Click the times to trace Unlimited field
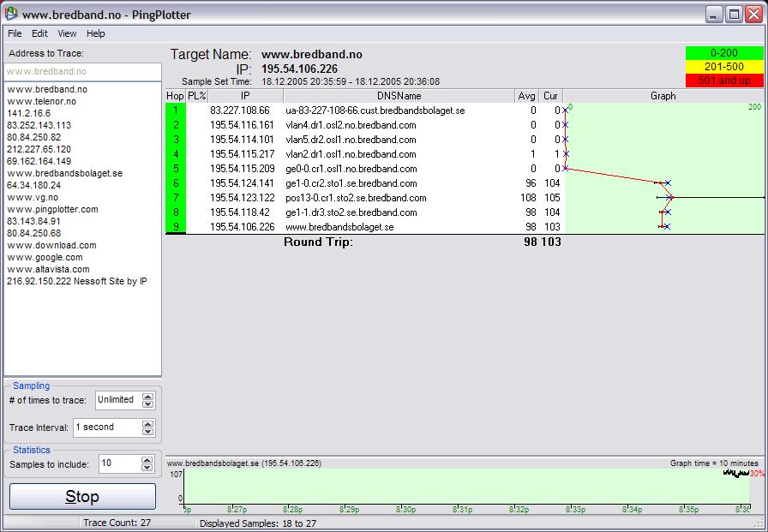 [x=118, y=400]
